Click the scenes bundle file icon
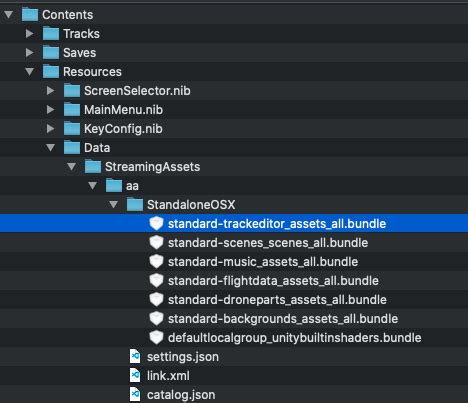468x403 pixels. pyautogui.click(x=156, y=242)
